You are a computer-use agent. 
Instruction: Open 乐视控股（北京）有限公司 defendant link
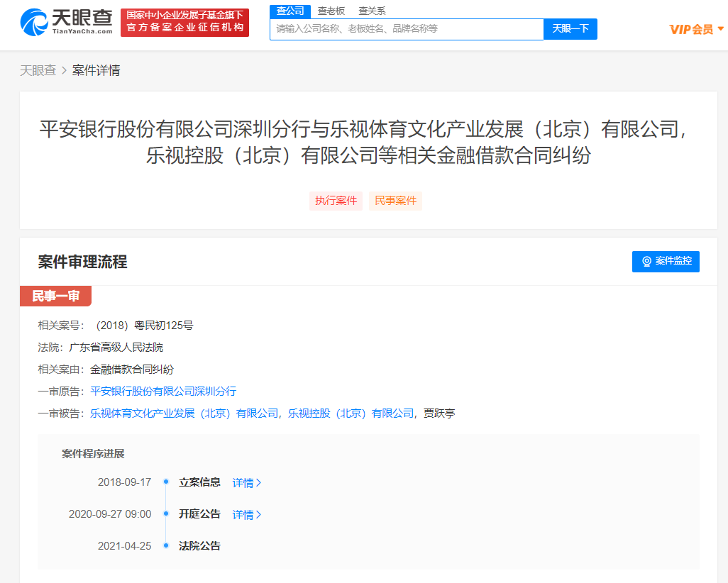351,413
